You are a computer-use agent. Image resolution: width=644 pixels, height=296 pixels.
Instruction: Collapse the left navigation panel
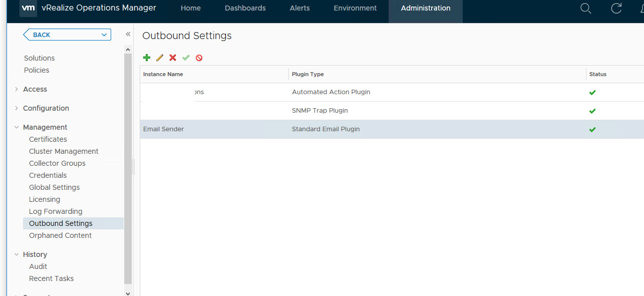tap(128, 34)
